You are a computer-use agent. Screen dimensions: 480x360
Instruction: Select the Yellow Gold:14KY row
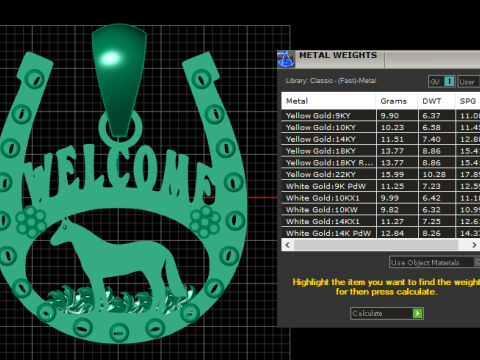pyautogui.click(x=381, y=139)
